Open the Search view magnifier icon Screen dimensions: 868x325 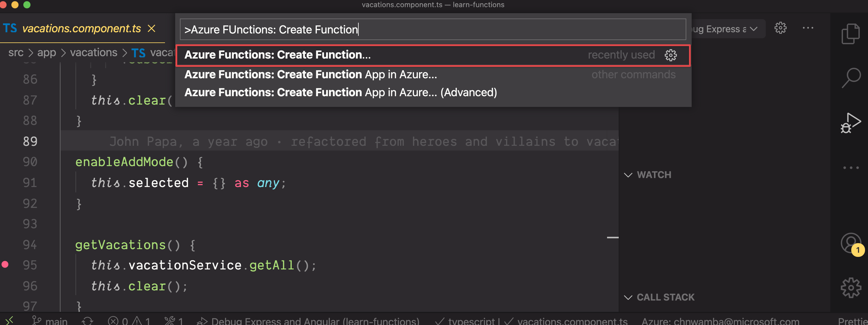tap(851, 78)
